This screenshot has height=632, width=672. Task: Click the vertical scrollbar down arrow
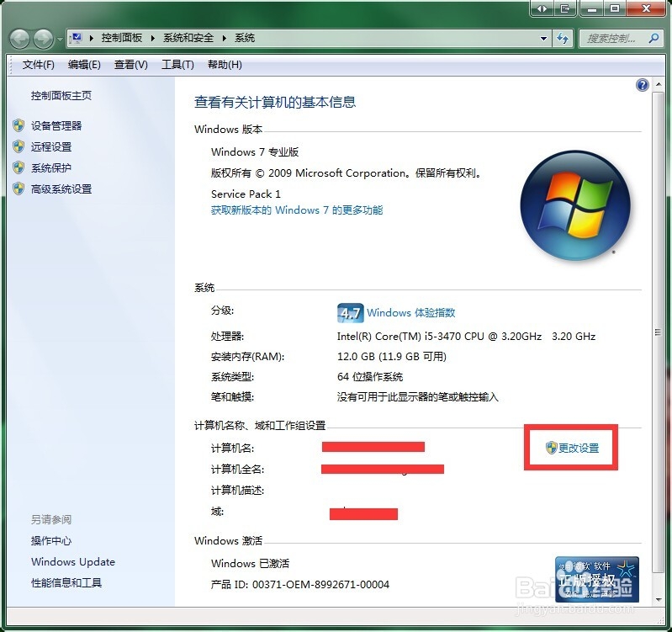[658, 599]
